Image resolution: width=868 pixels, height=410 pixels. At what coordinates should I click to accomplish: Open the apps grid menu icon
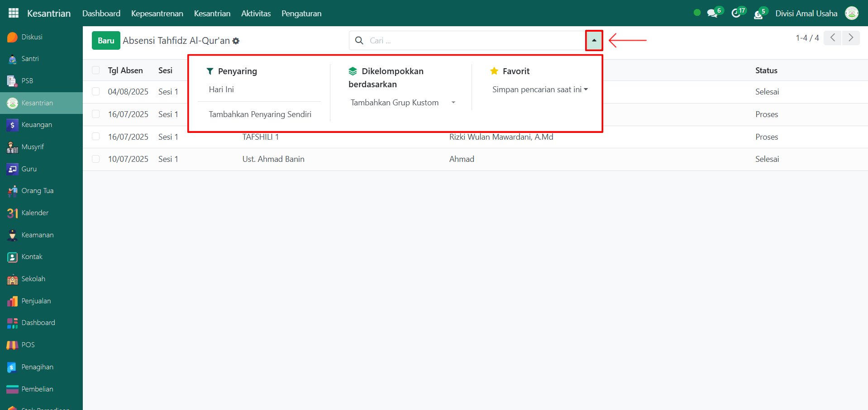[x=14, y=13]
